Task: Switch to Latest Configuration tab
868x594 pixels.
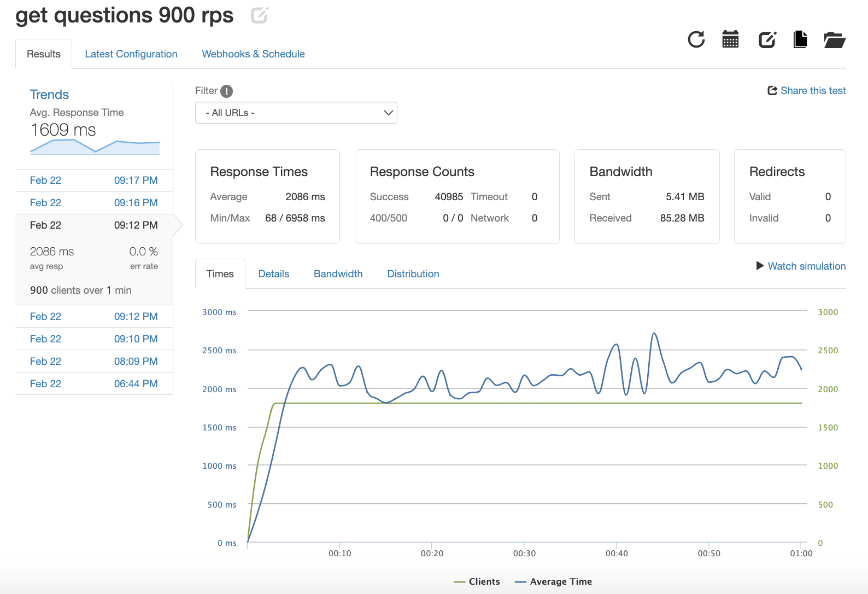Action: pos(131,54)
